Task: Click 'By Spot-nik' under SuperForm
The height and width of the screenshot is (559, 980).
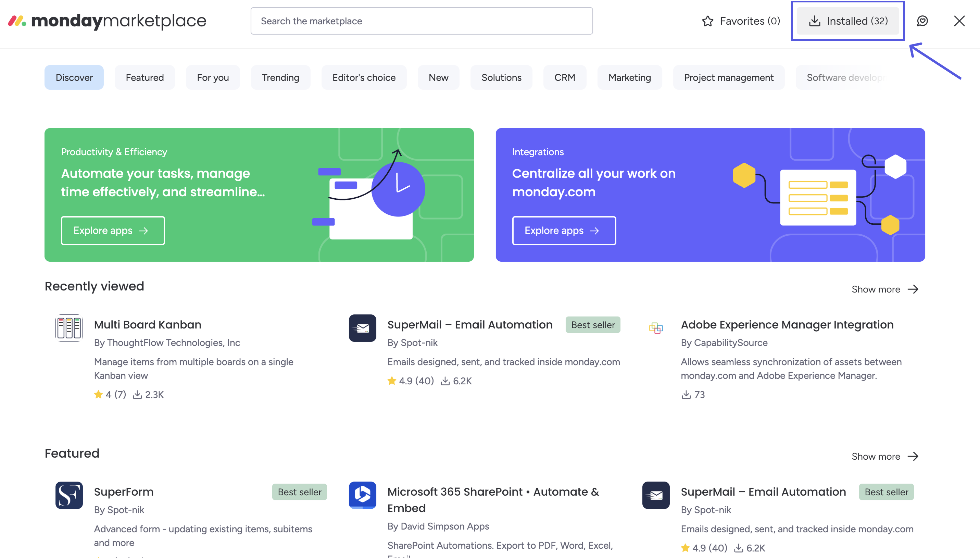Action: (119, 509)
